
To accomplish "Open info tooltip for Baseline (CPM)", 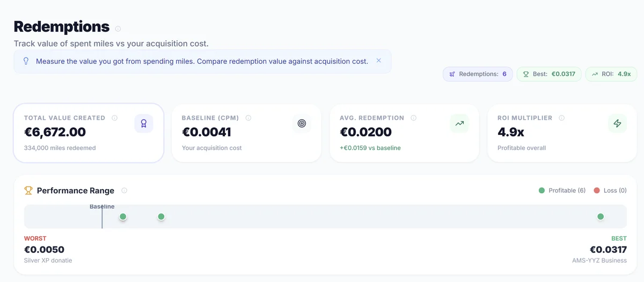I will pyautogui.click(x=248, y=118).
